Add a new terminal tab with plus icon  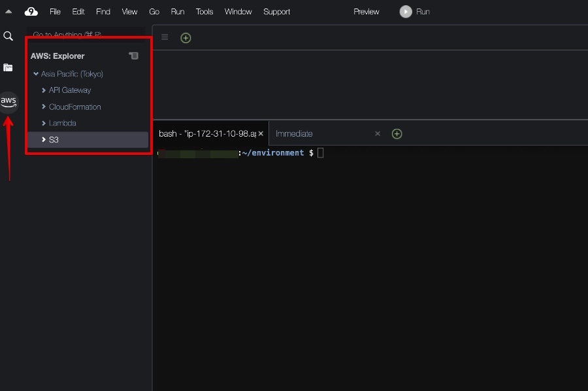tap(397, 133)
